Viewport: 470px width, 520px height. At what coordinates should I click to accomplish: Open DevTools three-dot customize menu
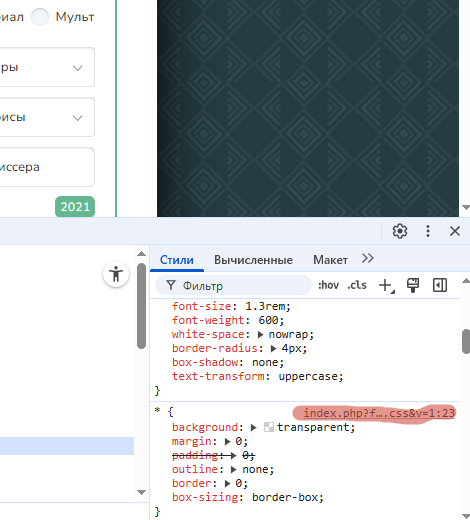(x=428, y=231)
